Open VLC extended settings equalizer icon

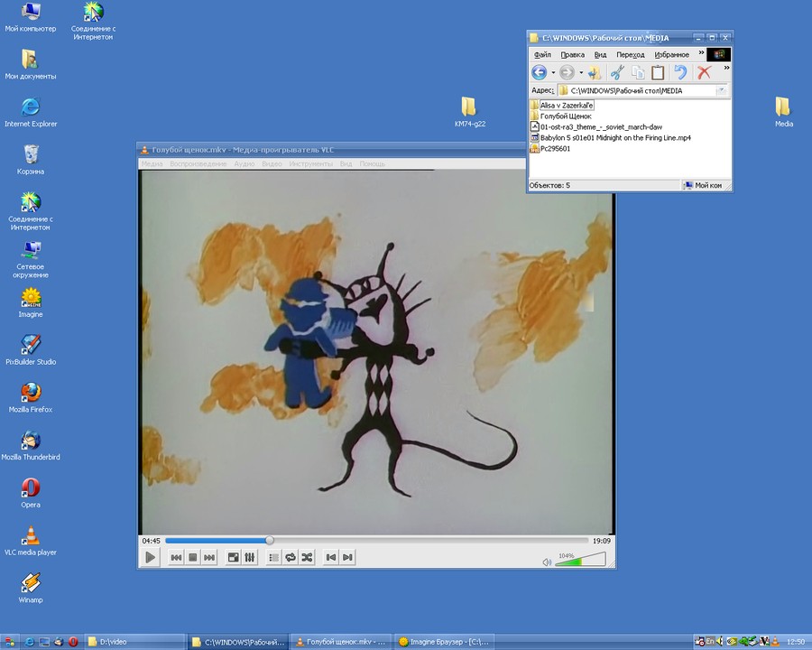[249, 557]
